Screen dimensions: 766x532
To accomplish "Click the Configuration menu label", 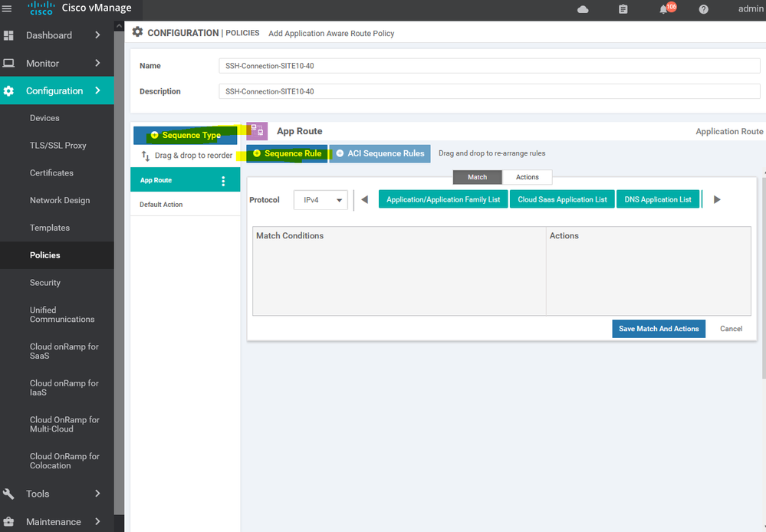I will (x=54, y=91).
